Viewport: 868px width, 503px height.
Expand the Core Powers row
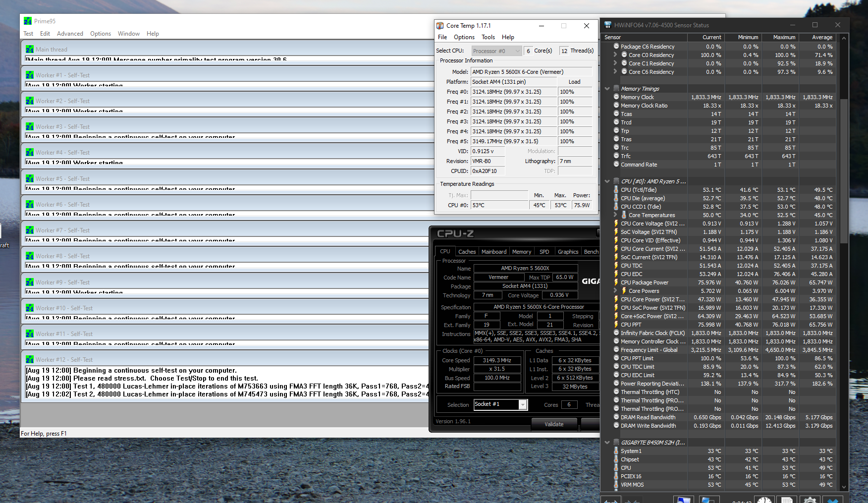pyautogui.click(x=615, y=291)
